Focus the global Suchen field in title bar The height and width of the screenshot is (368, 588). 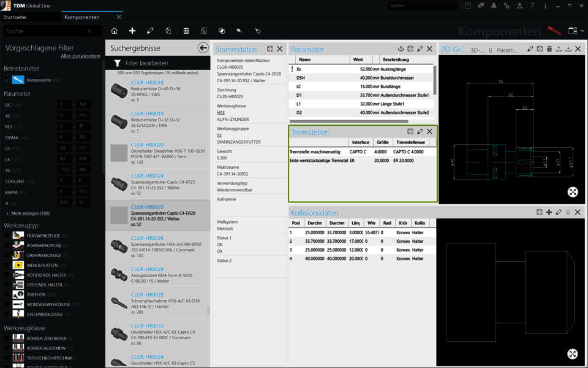point(423,6)
